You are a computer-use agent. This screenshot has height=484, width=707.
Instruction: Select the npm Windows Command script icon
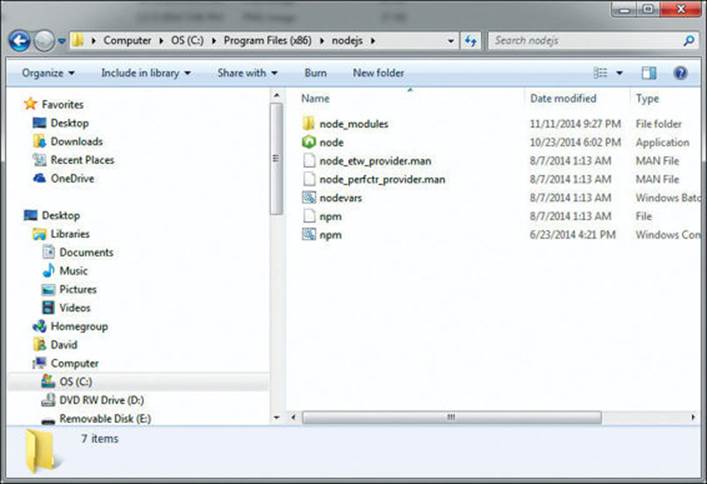309,235
